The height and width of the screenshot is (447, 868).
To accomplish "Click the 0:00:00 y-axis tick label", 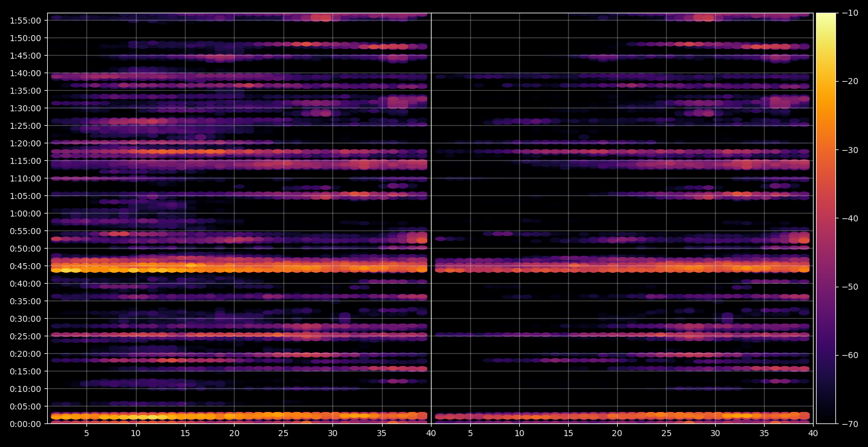I will tap(25, 423).
